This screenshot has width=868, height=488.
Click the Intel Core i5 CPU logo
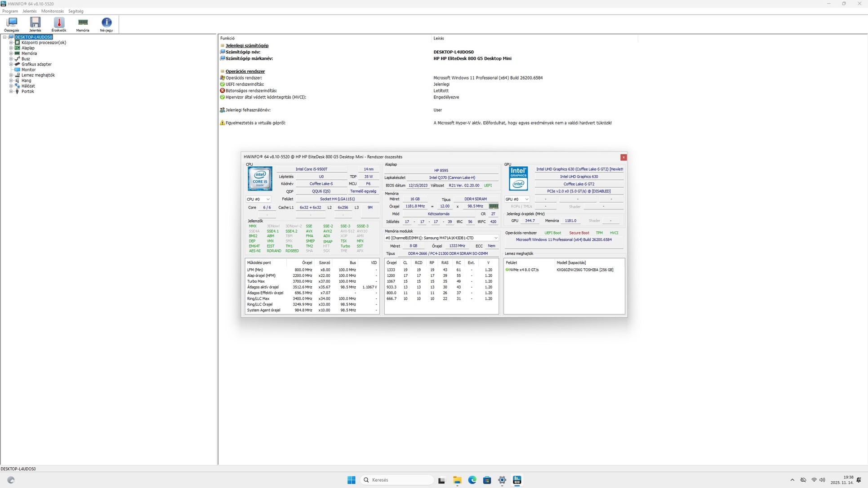pos(260,179)
